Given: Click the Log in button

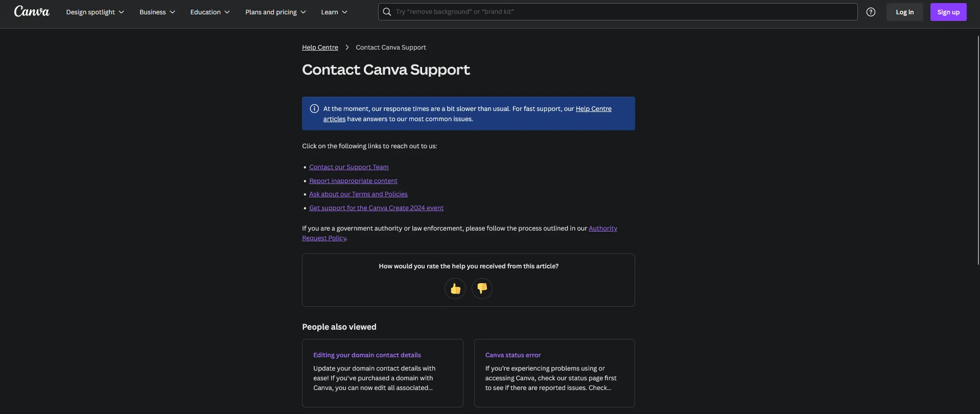Looking at the screenshot, I should point(904,12).
